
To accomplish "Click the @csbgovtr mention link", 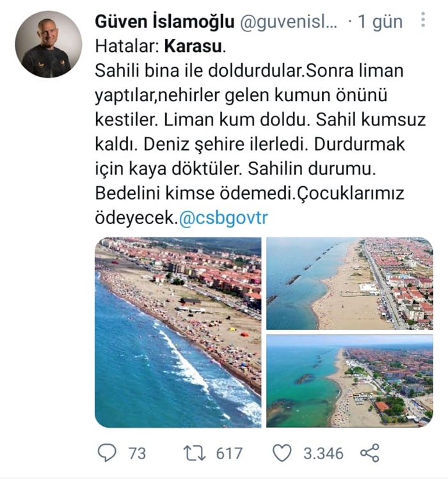I will [223, 218].
